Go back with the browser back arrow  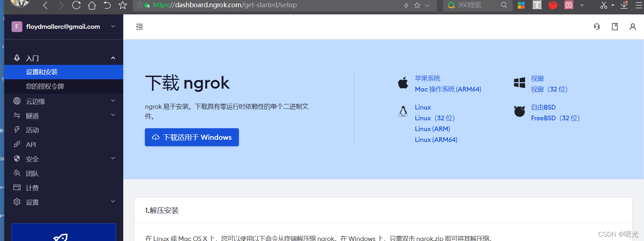click(x=45, y=5)
